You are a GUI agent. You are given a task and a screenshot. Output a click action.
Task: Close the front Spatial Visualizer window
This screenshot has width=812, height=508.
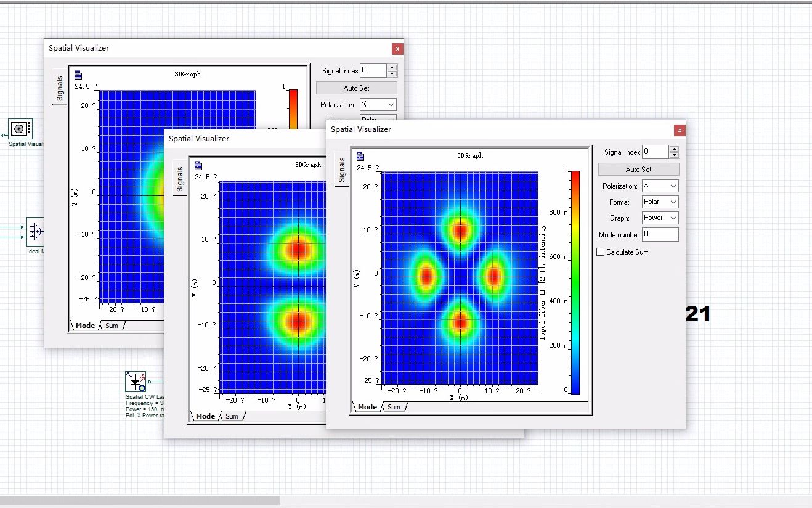pos(679,130)
